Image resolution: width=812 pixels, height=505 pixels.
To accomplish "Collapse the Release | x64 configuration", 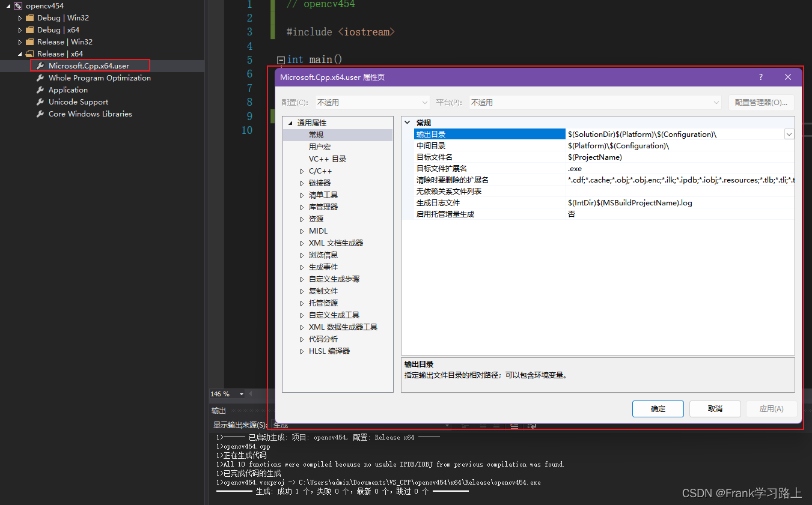I will 20,54.
